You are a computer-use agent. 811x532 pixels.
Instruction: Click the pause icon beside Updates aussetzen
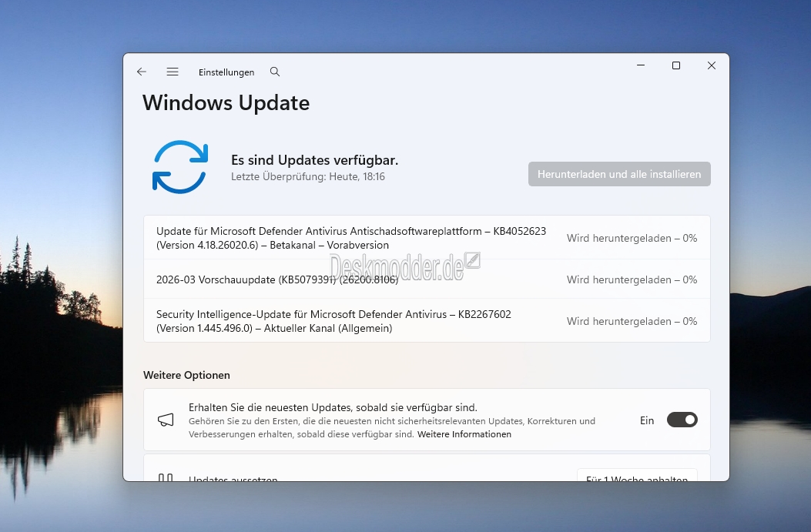pyautogui.click(x=166, y=478)
